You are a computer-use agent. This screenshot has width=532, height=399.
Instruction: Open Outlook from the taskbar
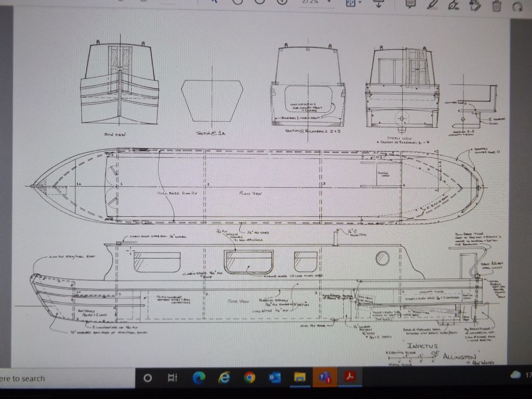coord(274,377)
